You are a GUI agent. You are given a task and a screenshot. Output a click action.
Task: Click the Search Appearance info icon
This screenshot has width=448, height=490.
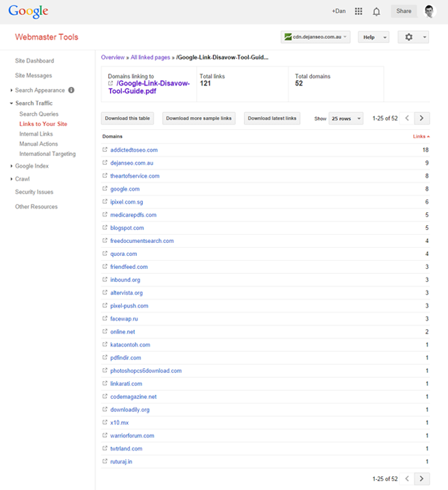[x=71, y=90]
